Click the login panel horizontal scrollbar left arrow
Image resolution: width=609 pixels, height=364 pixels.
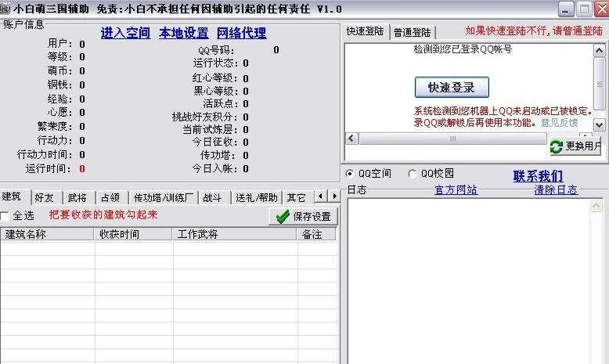click(351, 139)
